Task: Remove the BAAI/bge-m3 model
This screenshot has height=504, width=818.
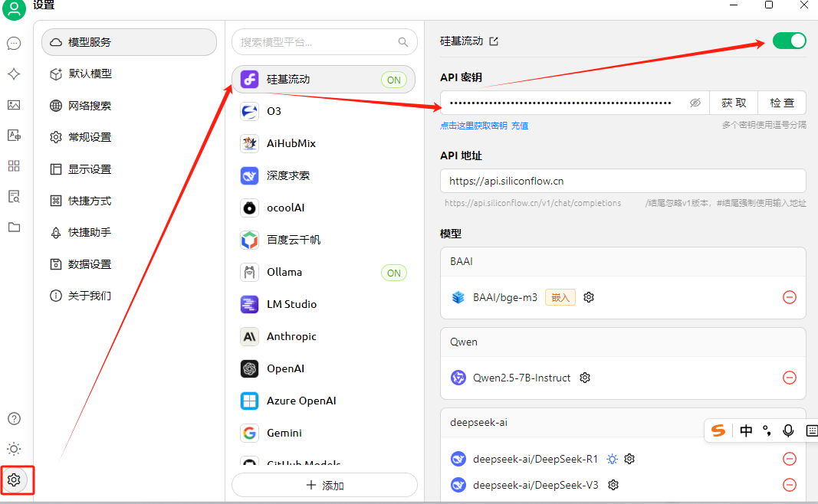Action: click(790, 297)
